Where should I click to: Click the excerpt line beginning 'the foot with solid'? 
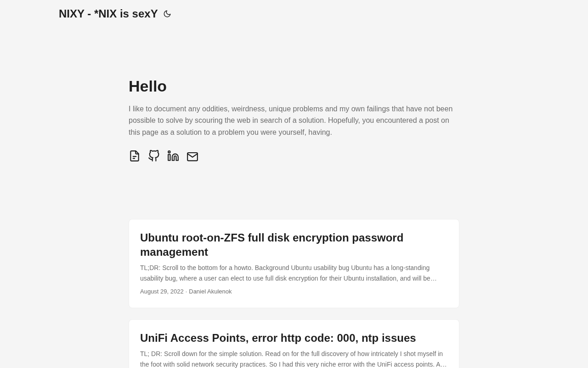(x=293, y=364)
